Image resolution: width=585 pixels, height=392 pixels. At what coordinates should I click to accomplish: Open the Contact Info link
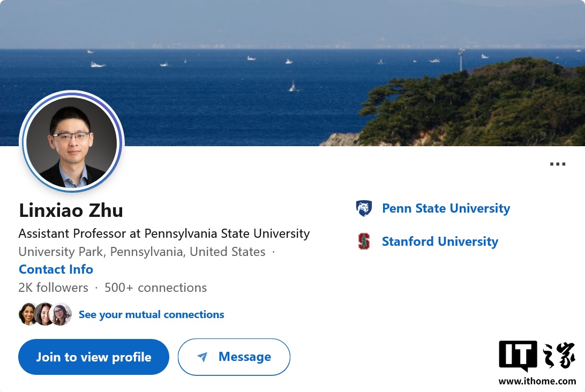(x=56, y=269)
